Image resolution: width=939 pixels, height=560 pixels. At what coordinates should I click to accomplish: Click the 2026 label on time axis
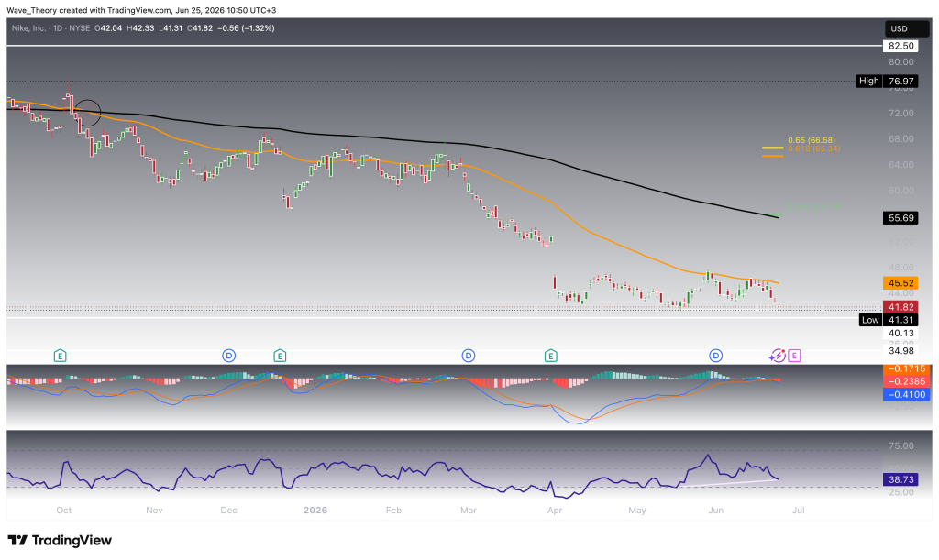[315, 511]
